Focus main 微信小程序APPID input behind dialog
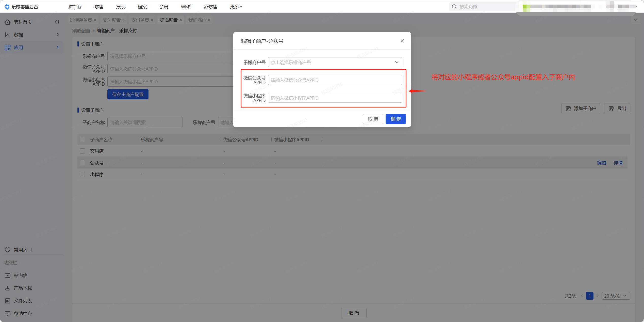Viewport: 644px width, 322px height. coord(170,82)
